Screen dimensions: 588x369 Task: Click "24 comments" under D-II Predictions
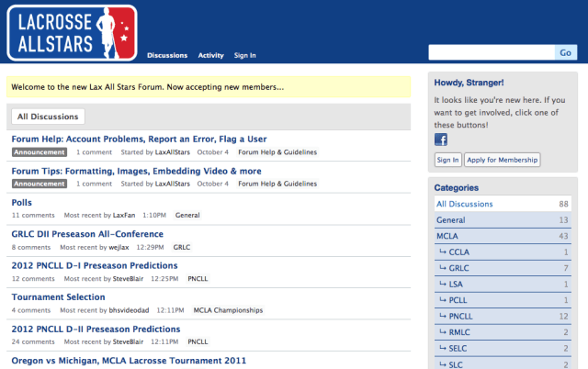33,341
